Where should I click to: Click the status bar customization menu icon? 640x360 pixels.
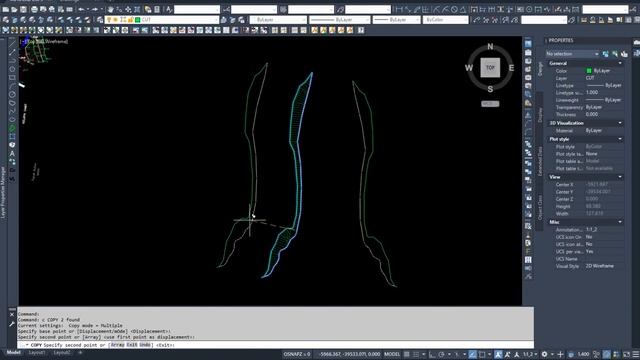click(636, 354)
